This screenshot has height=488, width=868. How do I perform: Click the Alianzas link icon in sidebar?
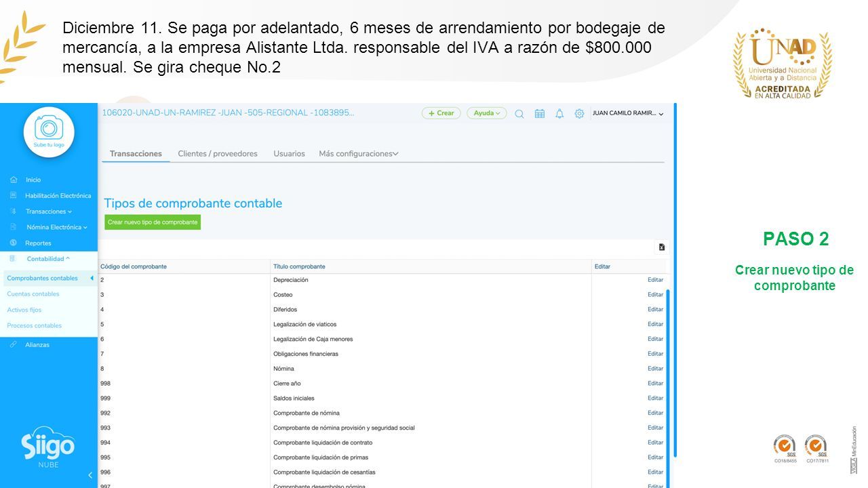point(14,344)
